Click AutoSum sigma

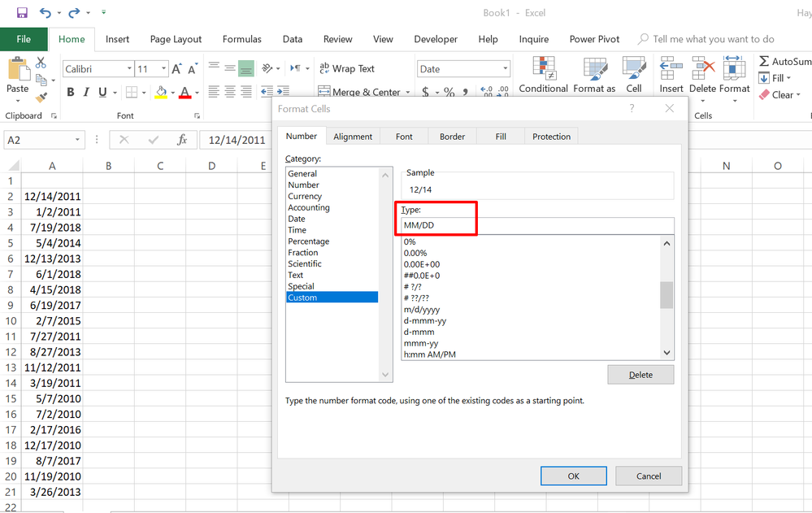coord(764,61)
